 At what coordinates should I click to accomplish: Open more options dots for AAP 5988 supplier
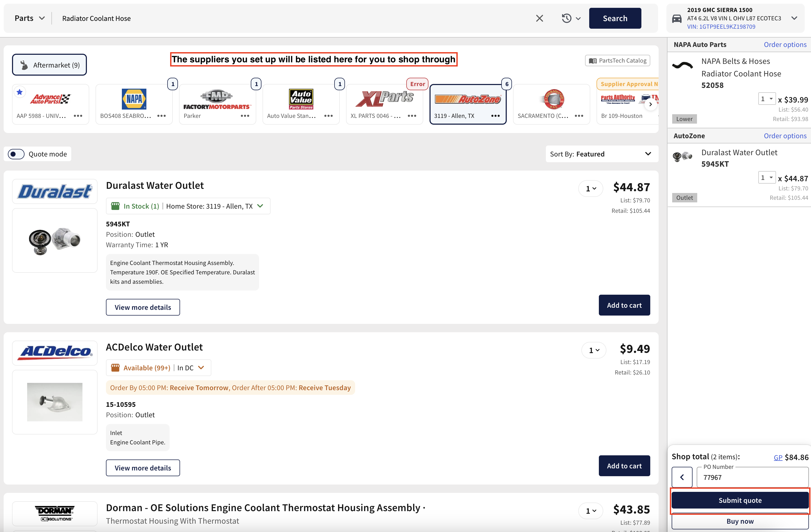click(78, 116)
